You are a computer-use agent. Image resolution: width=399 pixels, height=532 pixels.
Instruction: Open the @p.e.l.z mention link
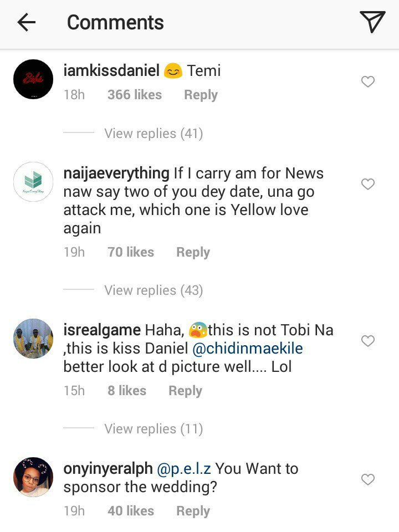point(184,469)
